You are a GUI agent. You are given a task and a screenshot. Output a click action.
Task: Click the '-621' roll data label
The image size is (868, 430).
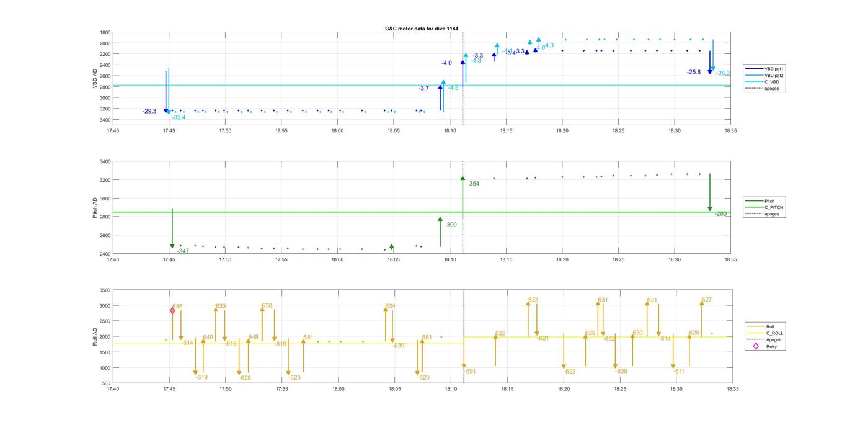[543, 339]
